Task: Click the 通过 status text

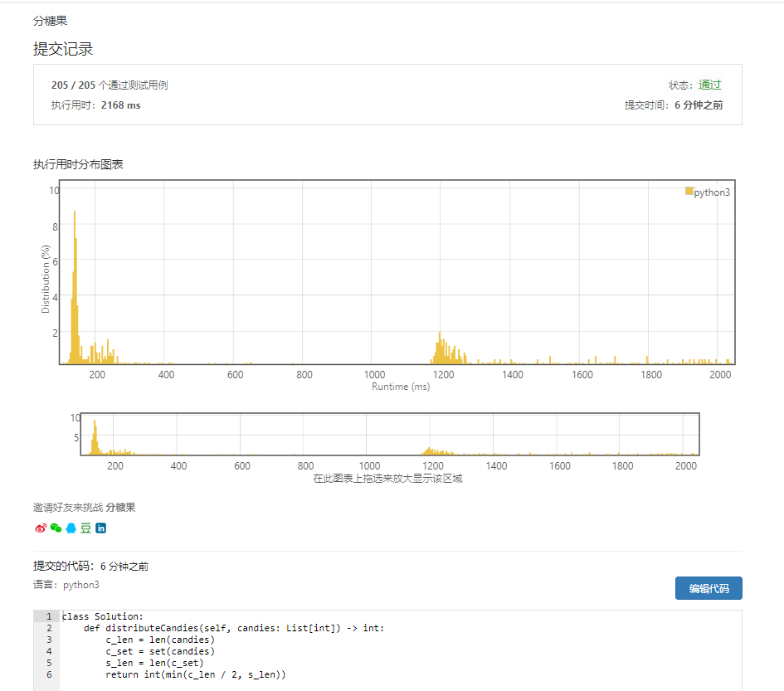Action: pyautogui.click(x=709, y=85)
